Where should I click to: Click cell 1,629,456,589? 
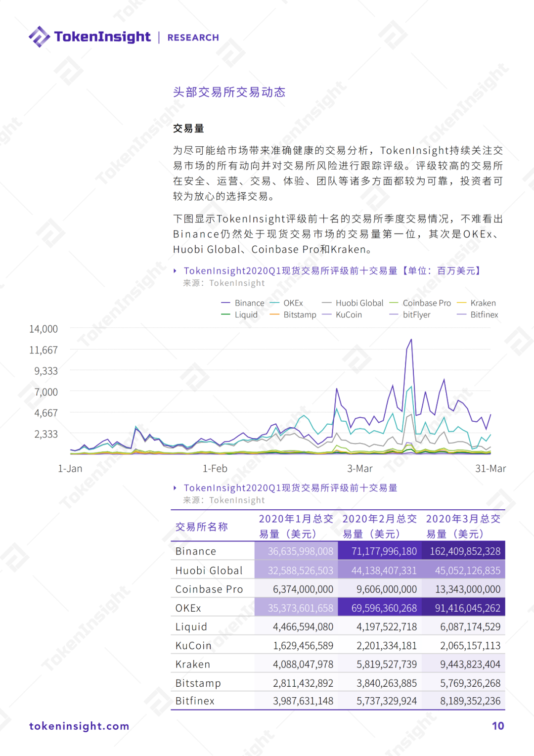tap(296, 645)
